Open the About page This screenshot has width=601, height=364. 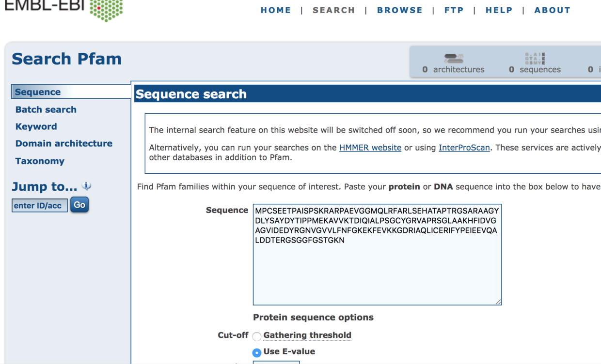[x=553, y=10]
